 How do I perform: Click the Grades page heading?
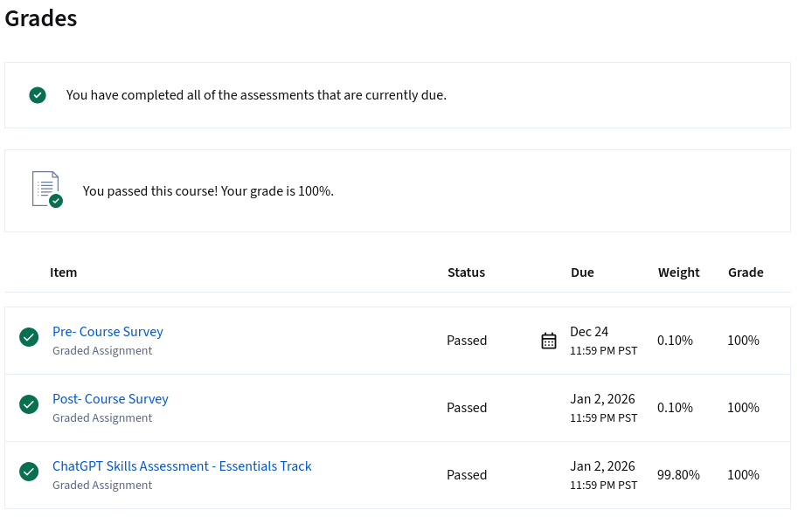[41, 18]
